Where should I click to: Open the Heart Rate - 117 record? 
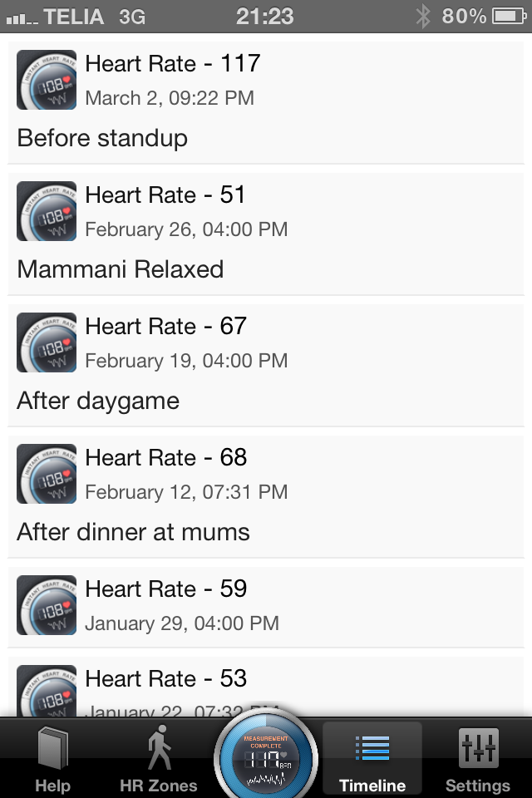[x=266, y=103]
